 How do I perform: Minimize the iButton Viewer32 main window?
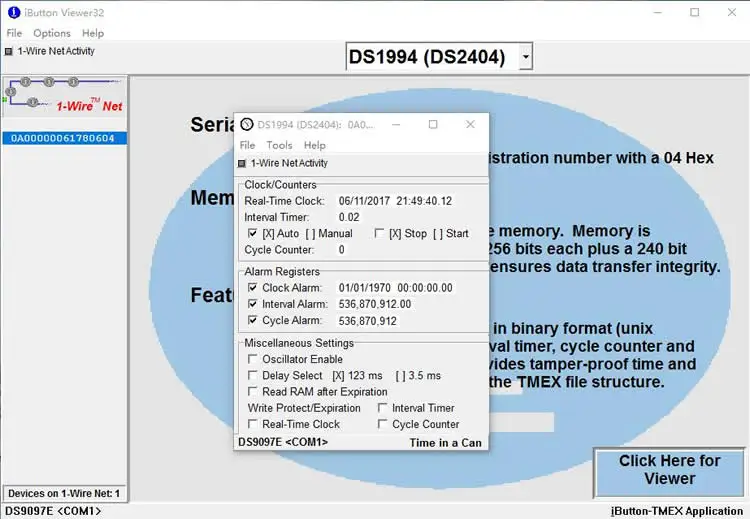coord(658,12)
